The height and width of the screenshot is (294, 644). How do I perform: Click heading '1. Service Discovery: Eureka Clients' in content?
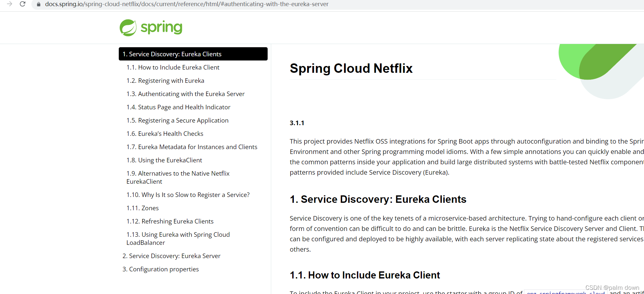(x=378, y=199)
